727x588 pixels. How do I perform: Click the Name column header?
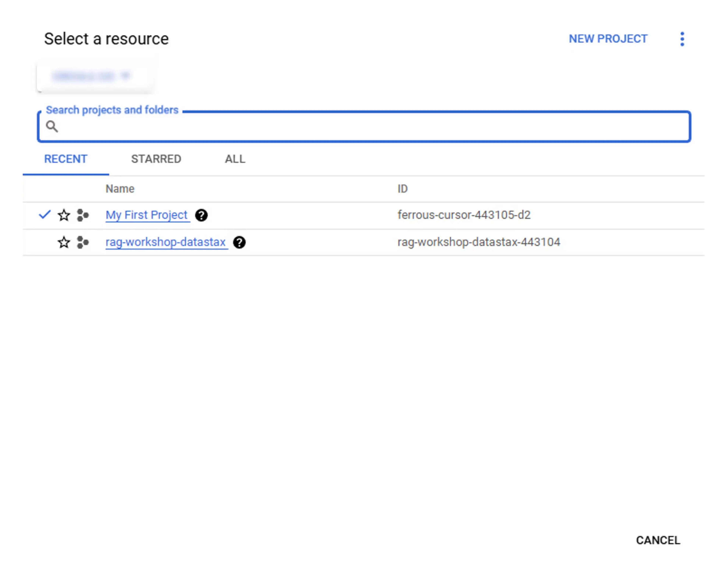[x=120, y=189]
